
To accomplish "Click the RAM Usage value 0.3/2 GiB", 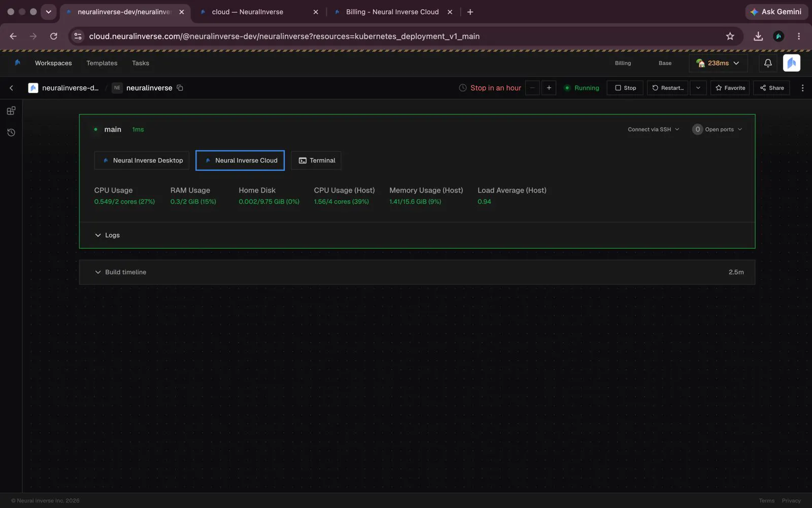I will point(193,202).
